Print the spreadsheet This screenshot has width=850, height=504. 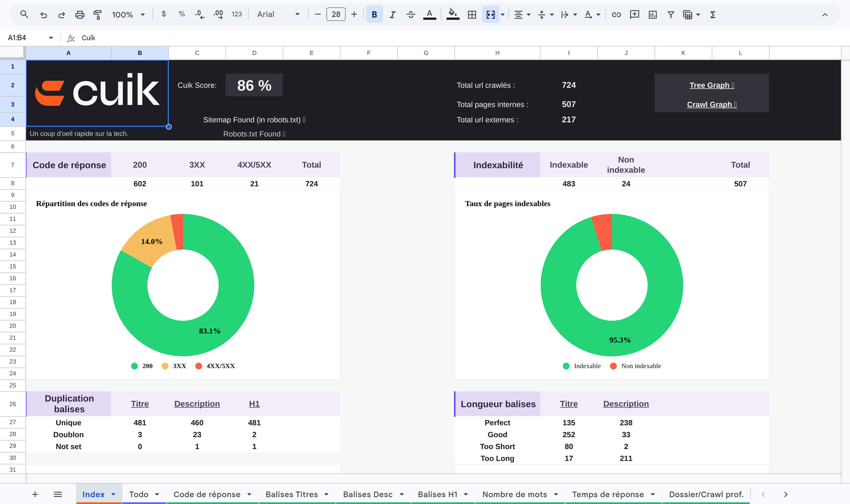pyautogui.click(x=79, y=15)
